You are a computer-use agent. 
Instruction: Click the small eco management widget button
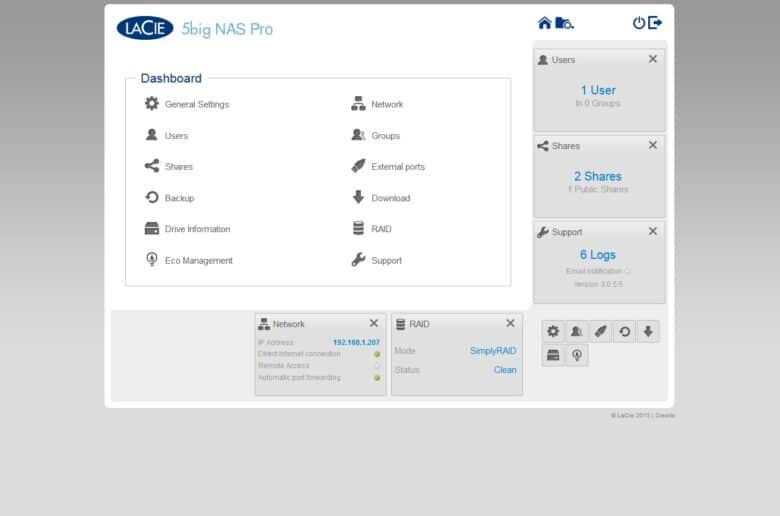(577, 355)
